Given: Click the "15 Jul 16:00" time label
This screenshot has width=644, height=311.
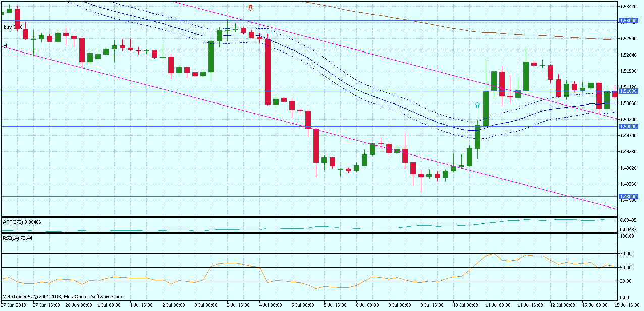Looking at the screenshot, I should click(627, 305).
